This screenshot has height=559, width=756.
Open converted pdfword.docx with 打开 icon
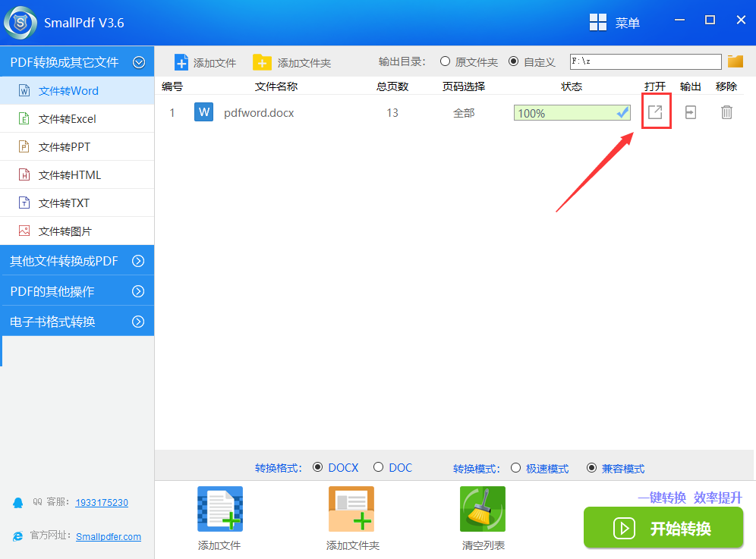[655, 112]
